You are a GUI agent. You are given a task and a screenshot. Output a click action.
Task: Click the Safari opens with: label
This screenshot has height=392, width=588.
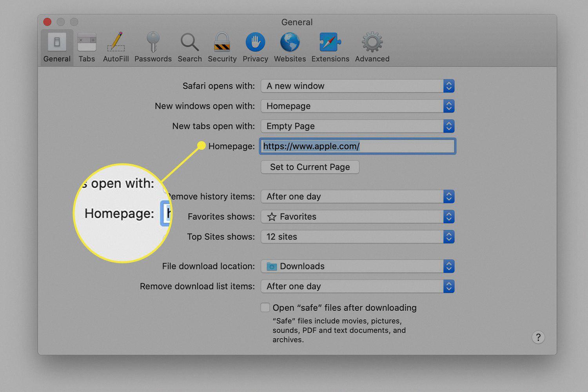[218, 86]
